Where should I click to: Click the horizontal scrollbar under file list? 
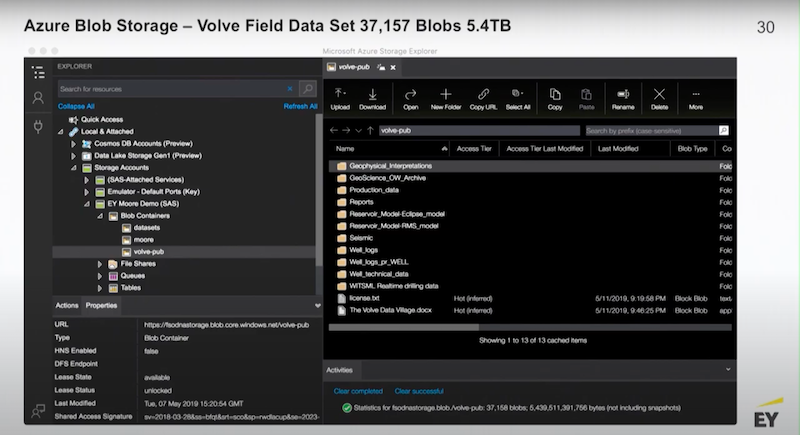coord(530,327)
